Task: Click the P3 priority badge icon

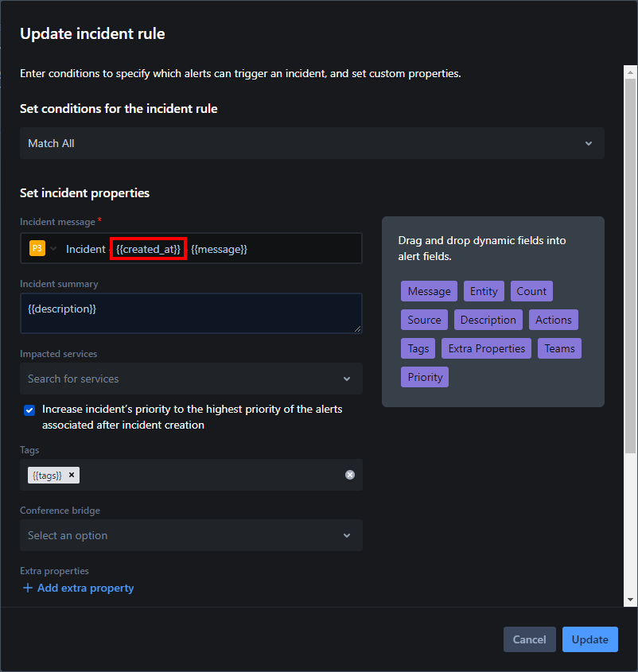Action: pyautogui.click(x=37, y=248)
